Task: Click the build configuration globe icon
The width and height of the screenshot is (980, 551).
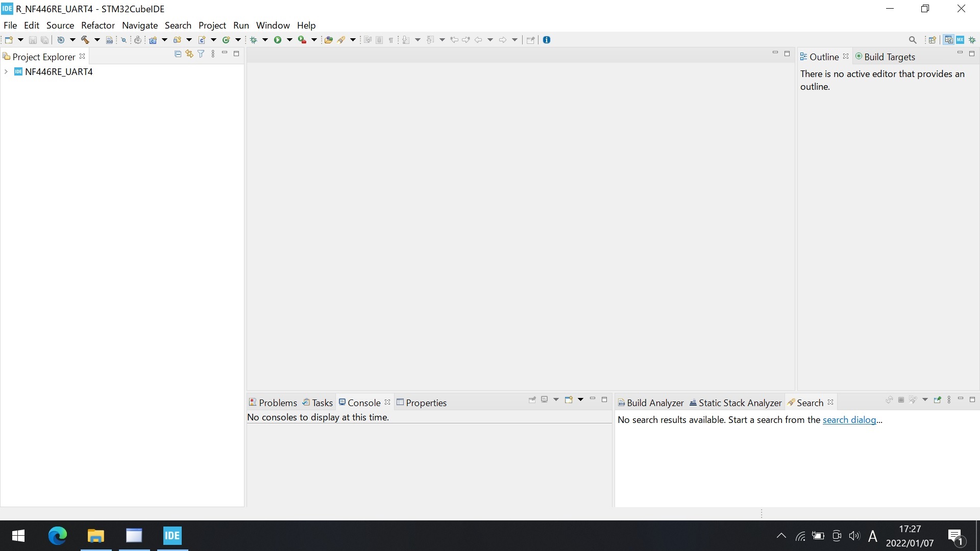Action: click(61, 40)
